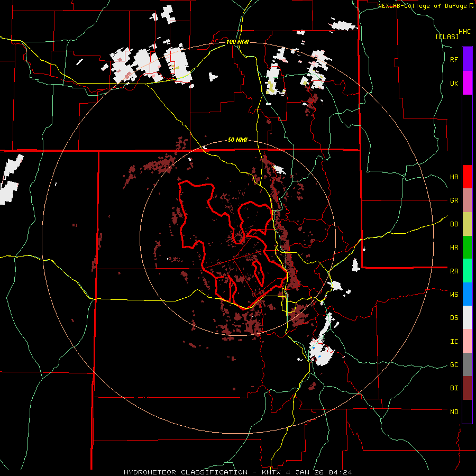Click the red HA color swatch
This screenshot has height=476, width=476.
[467, 177]
